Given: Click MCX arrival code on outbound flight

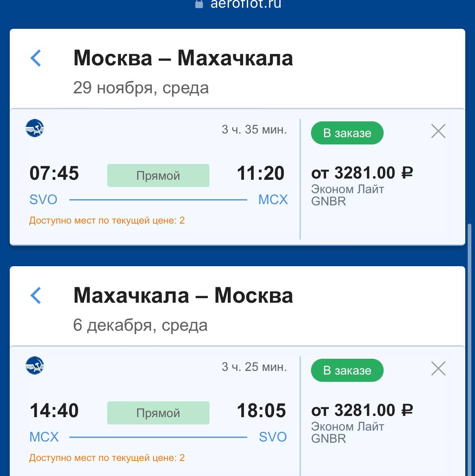Looking at the screenshot, I should click(273, 200).
